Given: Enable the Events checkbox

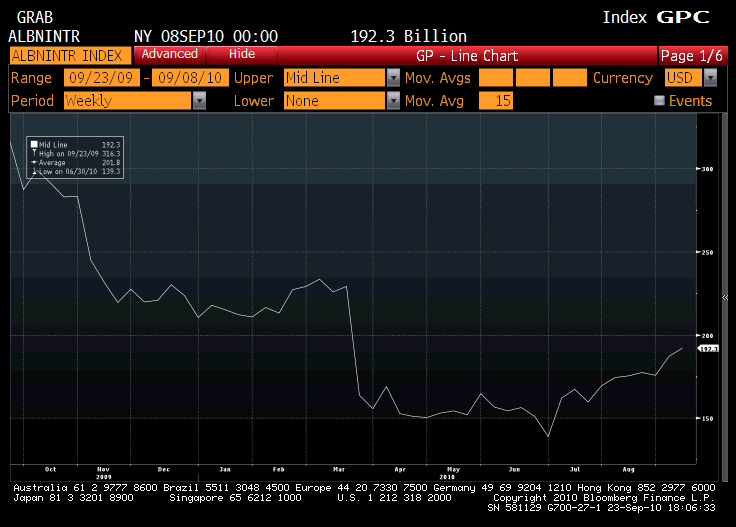Looking at the screenshot, I should click(x=659, y=100).
